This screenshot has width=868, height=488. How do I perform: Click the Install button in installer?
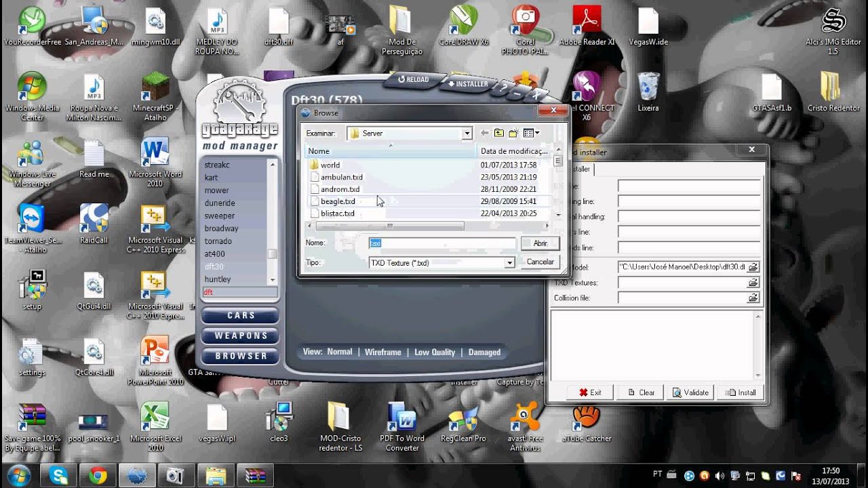[741, 392]
